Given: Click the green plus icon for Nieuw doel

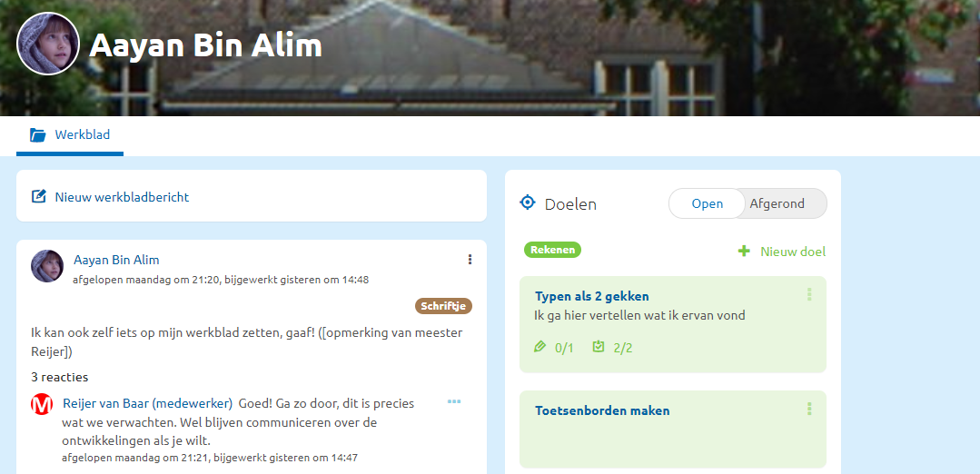Looking at the screenshot, I should coord(744,251).
